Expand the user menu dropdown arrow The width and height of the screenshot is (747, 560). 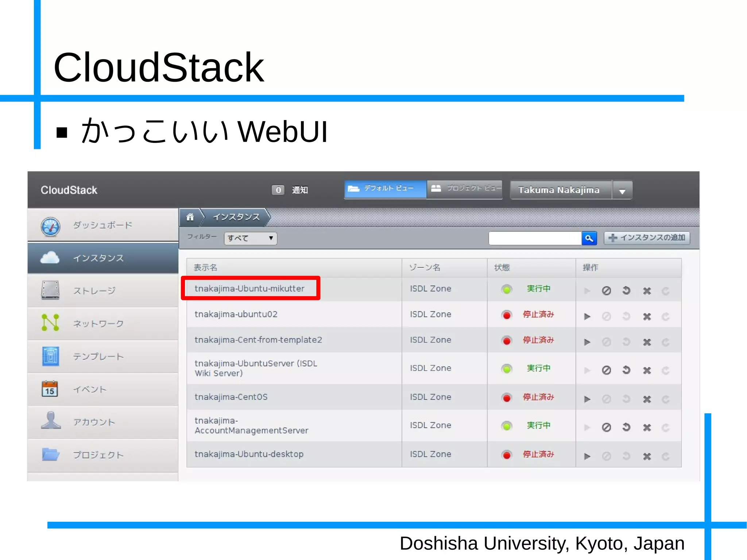click(622, 191)
